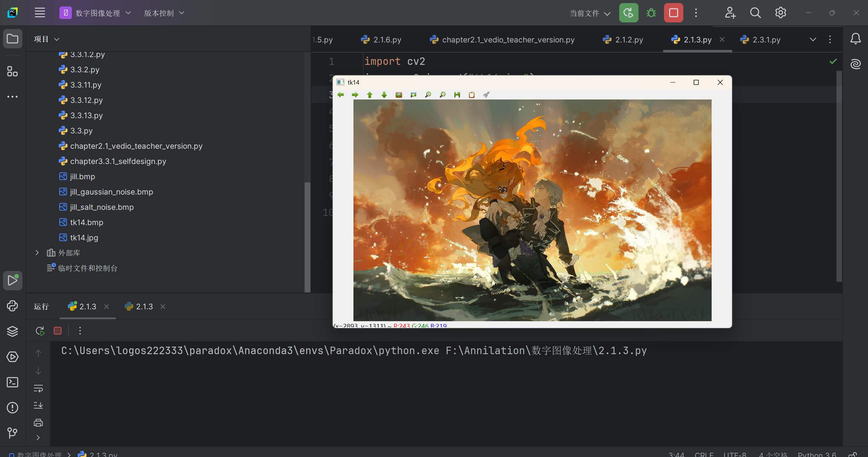Toggle scroll to end in run console
Image resolution: width=868 pixels, height=457 pixels.
click(38, 405)
